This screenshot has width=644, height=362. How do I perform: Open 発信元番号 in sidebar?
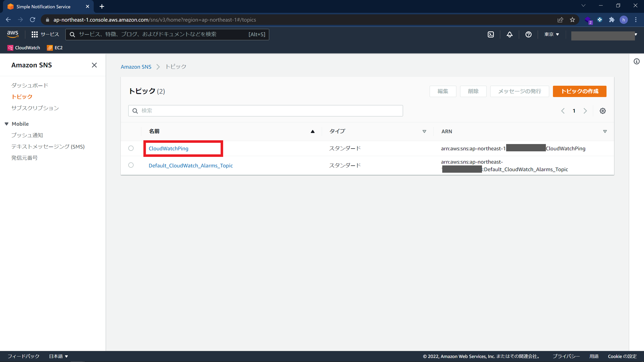point(24,158)
